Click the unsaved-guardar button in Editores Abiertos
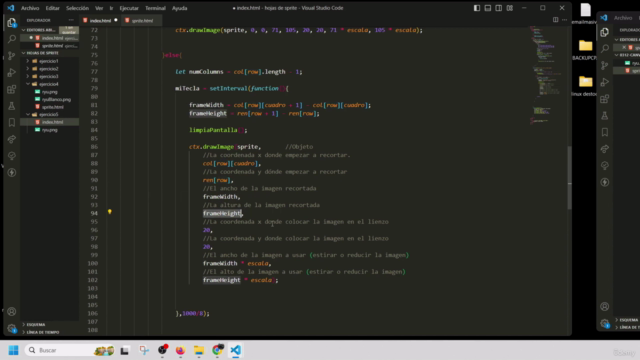Image resolution: width=640 pixels, height=360 pixels. coord(69,30)
